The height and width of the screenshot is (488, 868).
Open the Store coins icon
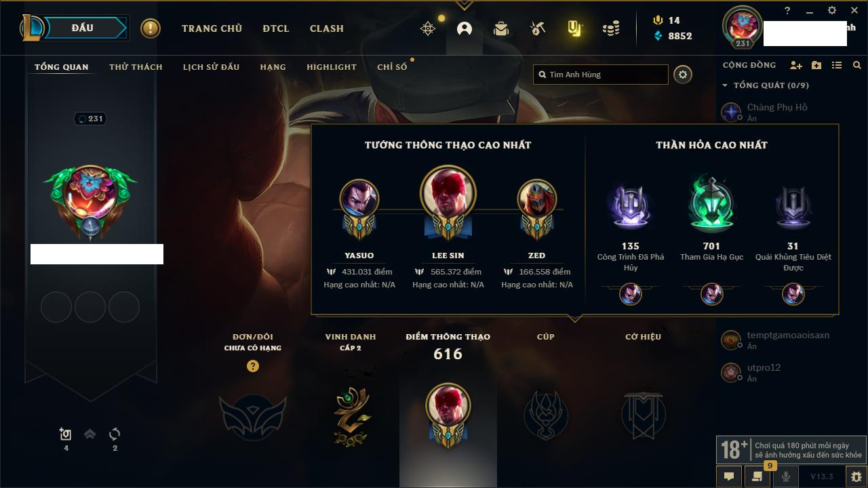611,28
